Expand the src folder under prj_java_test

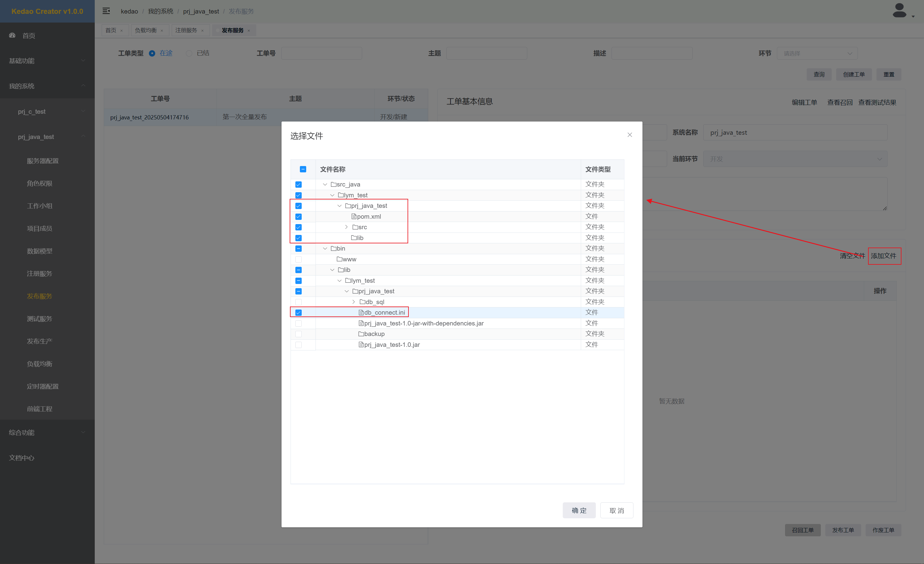(346, 227)
